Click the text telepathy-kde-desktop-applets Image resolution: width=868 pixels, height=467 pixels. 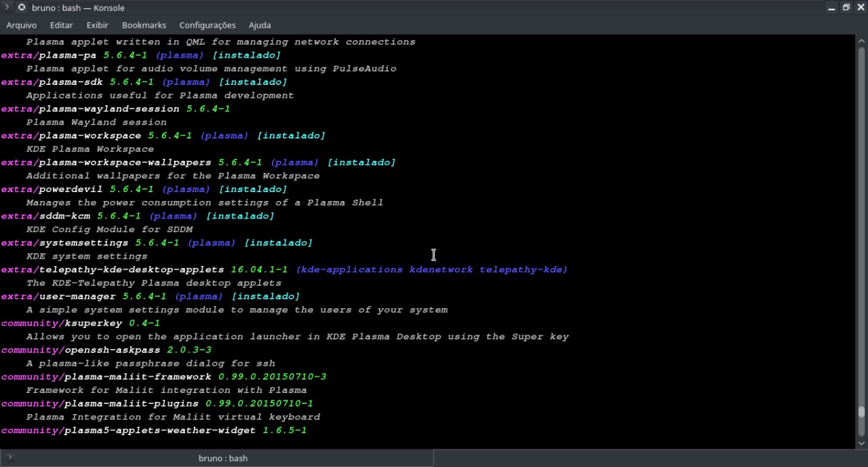[x=132, y=269]
